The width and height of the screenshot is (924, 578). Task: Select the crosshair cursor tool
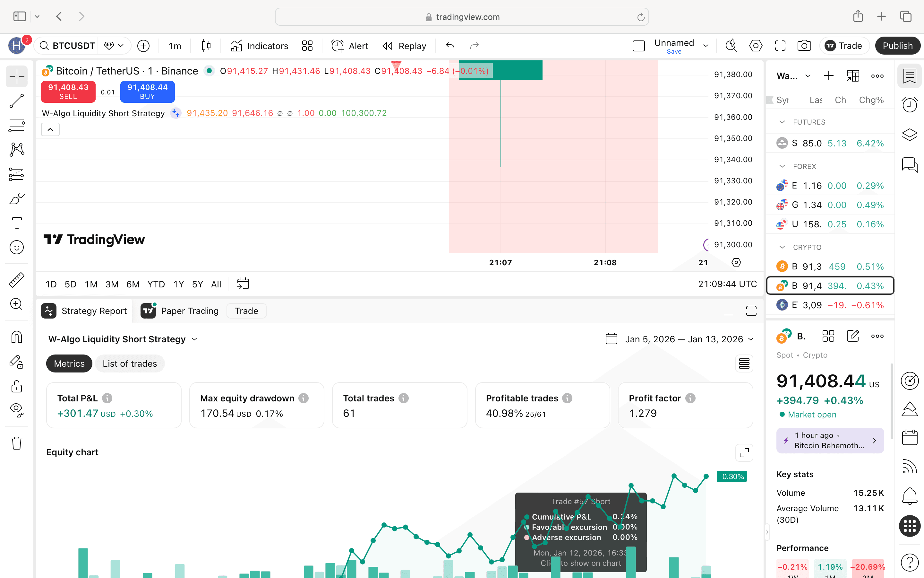pos(16,77)
